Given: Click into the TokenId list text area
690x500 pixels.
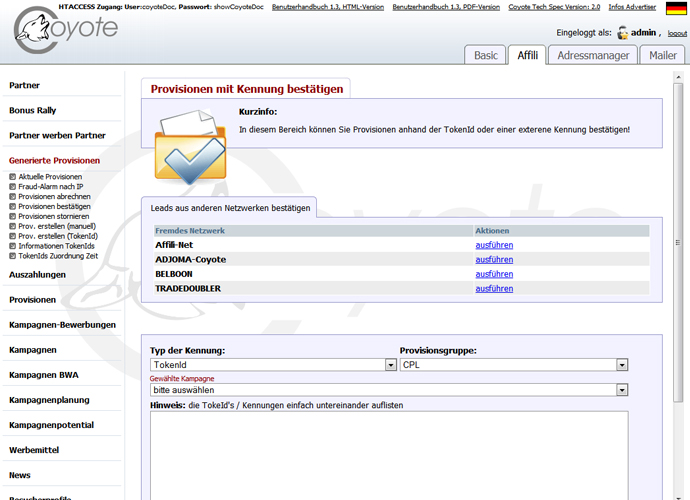Looking at the screenshot, I should tap(389, 456).
